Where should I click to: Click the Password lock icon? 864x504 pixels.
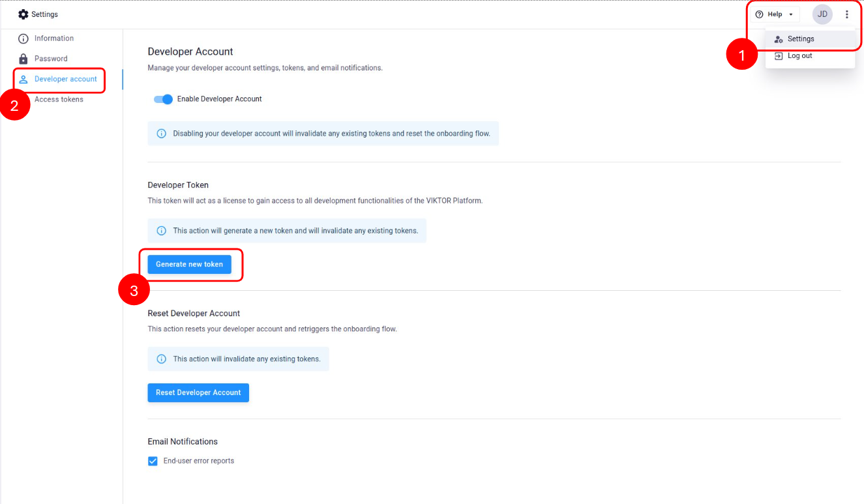[23, 59]
